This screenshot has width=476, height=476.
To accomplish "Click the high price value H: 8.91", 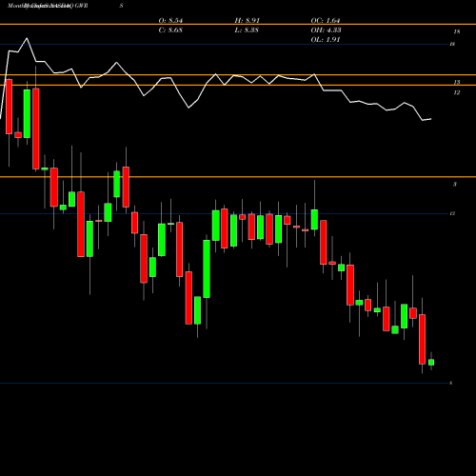I will click(247, 21).
